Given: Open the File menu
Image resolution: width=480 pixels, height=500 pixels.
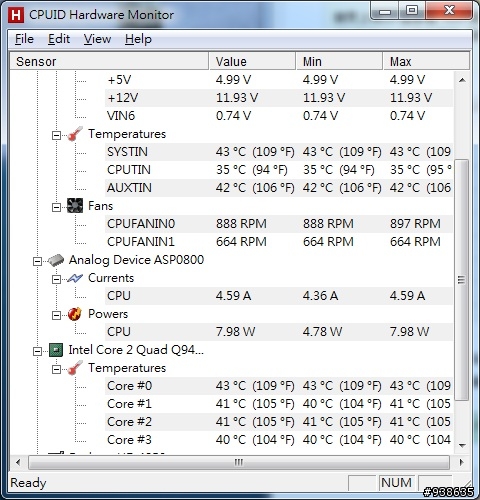Looking at the screenshot, I should (x=24, y=39).
